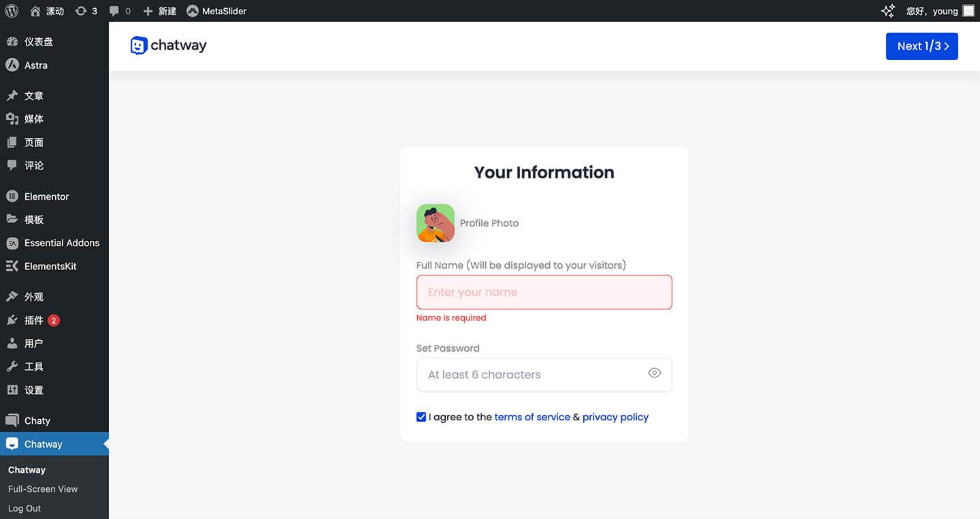Click the 评论 comment icon in sidebar
The width and height of the screenshot is (980, 519).
[12, 165]
